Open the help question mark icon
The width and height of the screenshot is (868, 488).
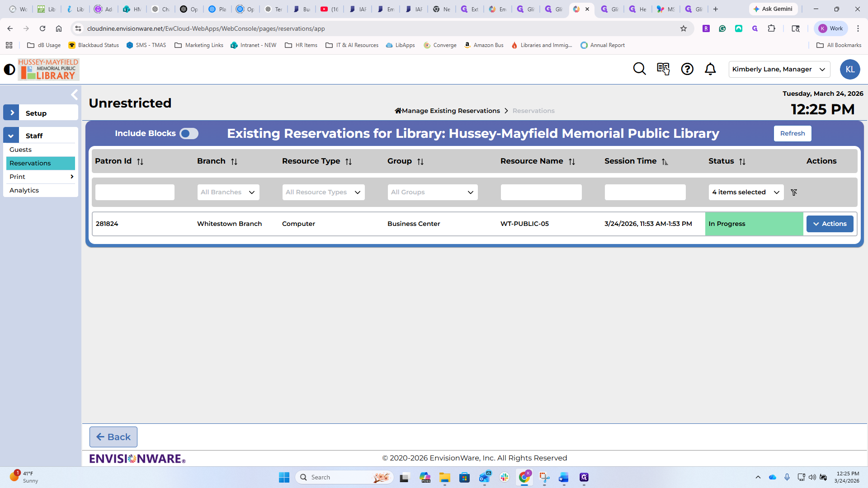(x=687, y=69)
